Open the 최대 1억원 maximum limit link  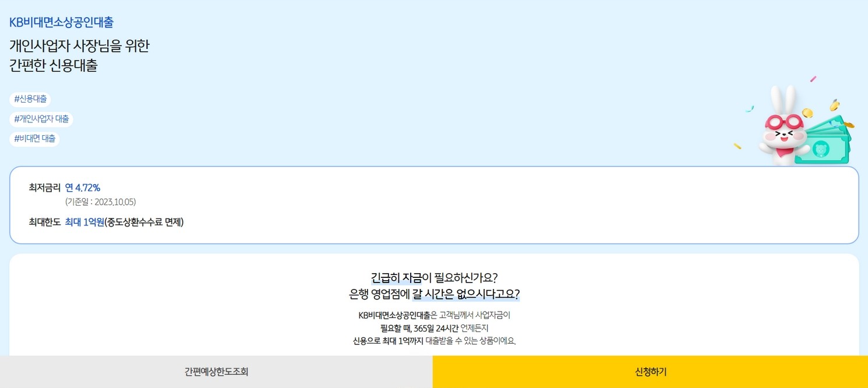pyautogui.click(x=84, y=222)
